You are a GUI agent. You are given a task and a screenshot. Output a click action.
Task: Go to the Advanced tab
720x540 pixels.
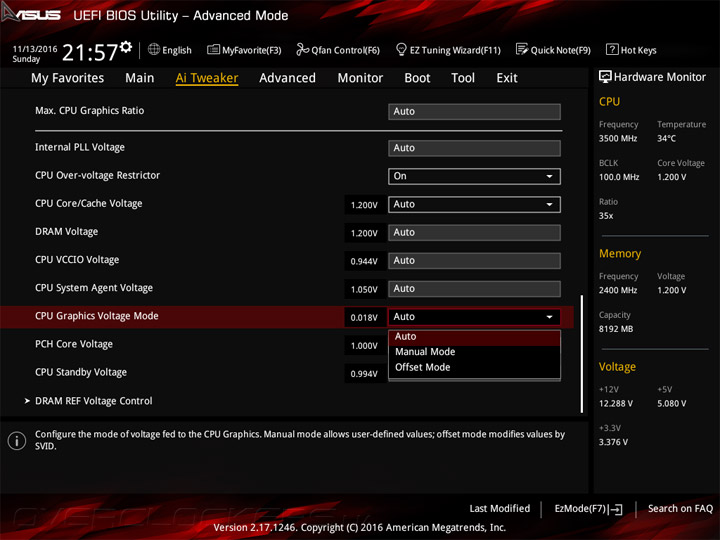coord(287,78)
